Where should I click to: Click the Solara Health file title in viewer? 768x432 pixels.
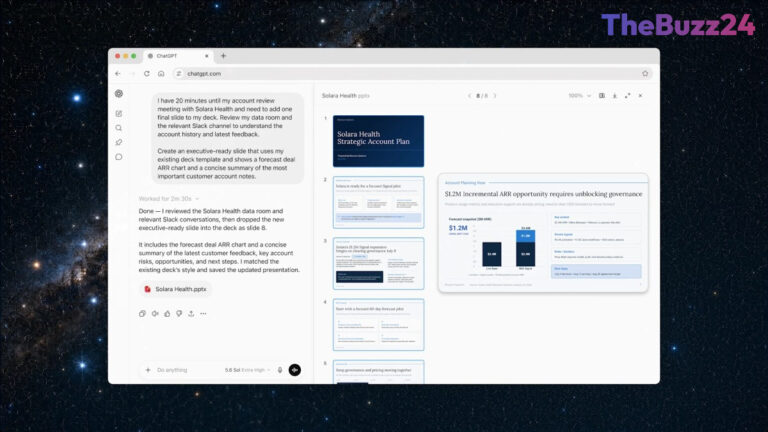pyautogui.click(x=345, y=96)
